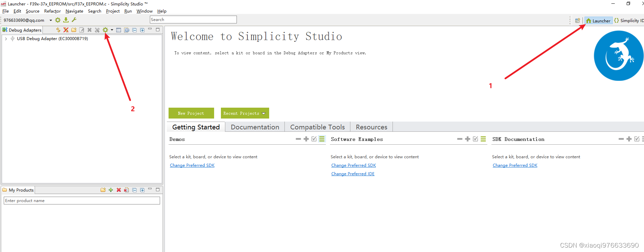Screen dimensions: 644x252
Task: Click red X remove product icon
Action: pyautogui.click(x=119, y=190)
